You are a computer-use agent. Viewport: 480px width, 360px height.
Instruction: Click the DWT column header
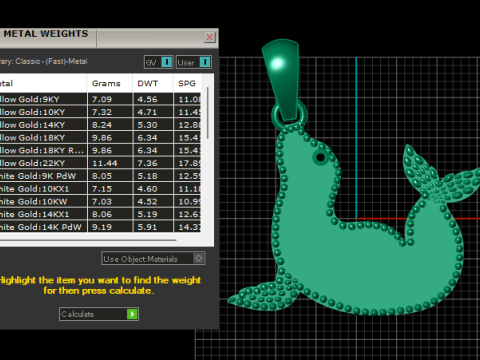click(148, 83)
